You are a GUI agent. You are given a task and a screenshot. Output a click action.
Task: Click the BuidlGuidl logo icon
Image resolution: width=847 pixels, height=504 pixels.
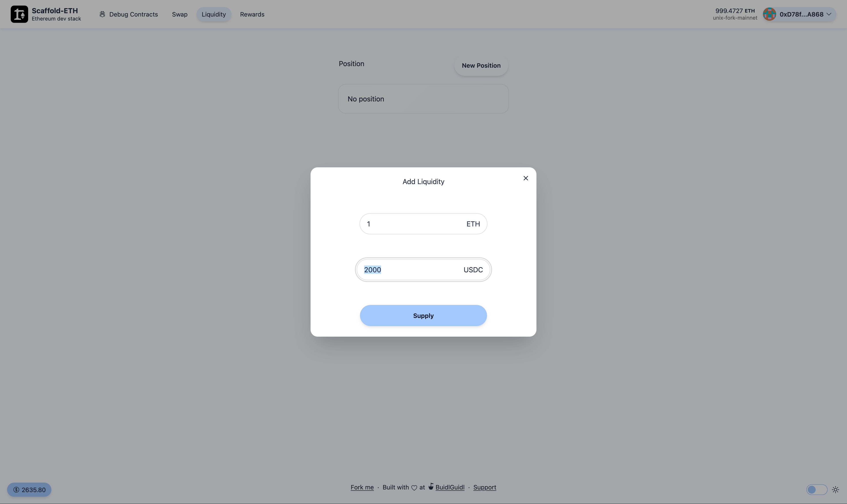pos(430,487)
